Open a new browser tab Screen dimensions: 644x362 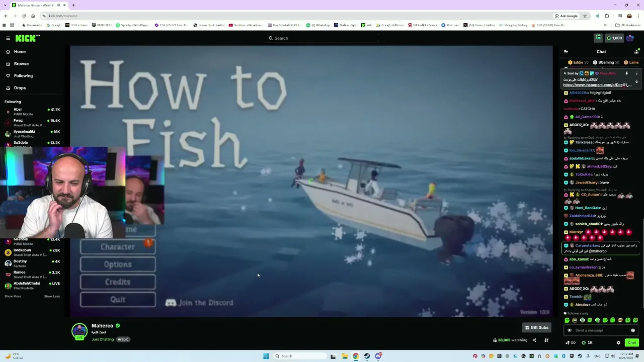click(x=73, y=5)
